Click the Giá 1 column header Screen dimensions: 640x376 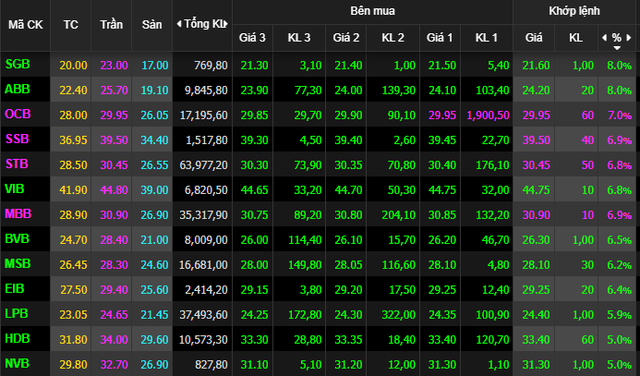point(440,38)
